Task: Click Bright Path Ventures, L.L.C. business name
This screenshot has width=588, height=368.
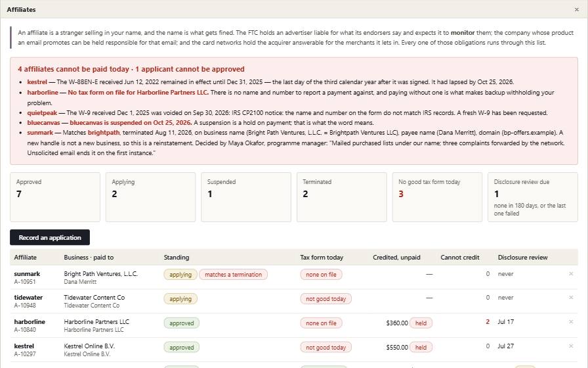Action: pyautogui.click(x=101, y=274)
